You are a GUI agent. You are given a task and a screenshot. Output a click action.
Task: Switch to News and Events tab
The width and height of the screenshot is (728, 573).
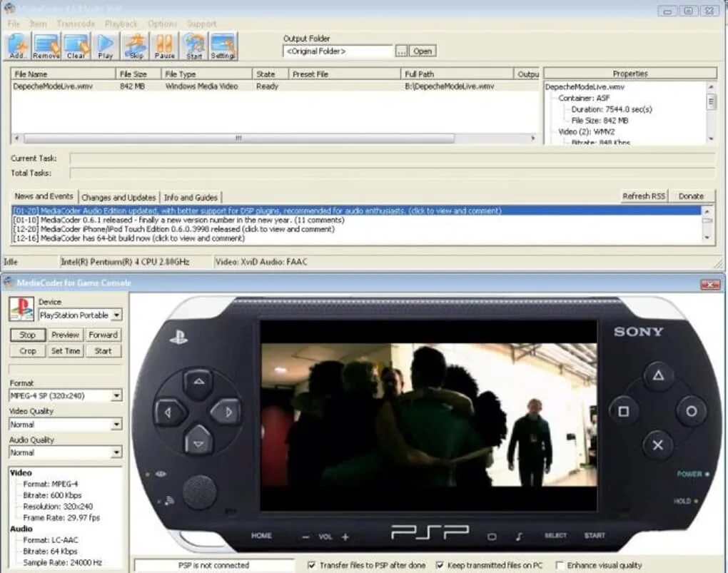(x=44, y=196)
